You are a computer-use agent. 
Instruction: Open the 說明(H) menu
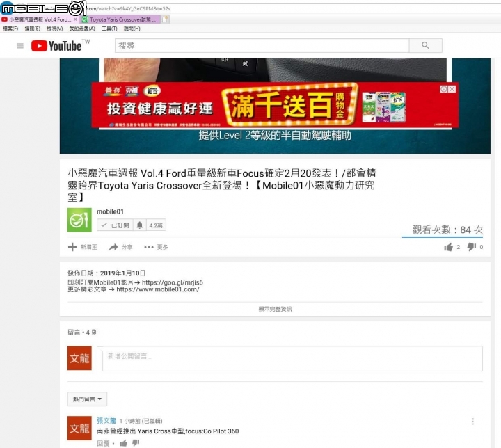[x=132, y=29]
